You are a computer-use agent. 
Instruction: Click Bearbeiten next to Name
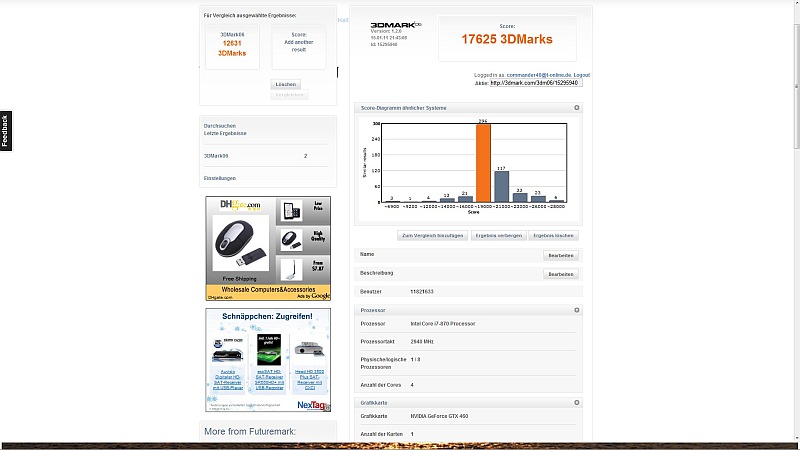pyautogui.click(x=561, y=256)
